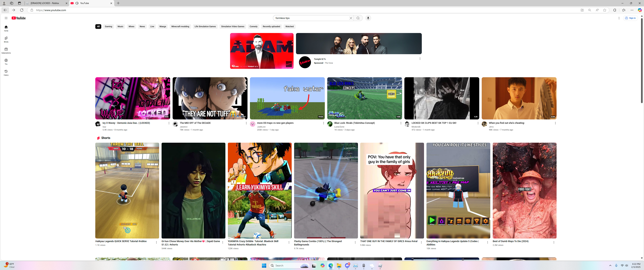Select the All filter chip
This screenshot has width=644, height=270.
[x=98, y=27]
